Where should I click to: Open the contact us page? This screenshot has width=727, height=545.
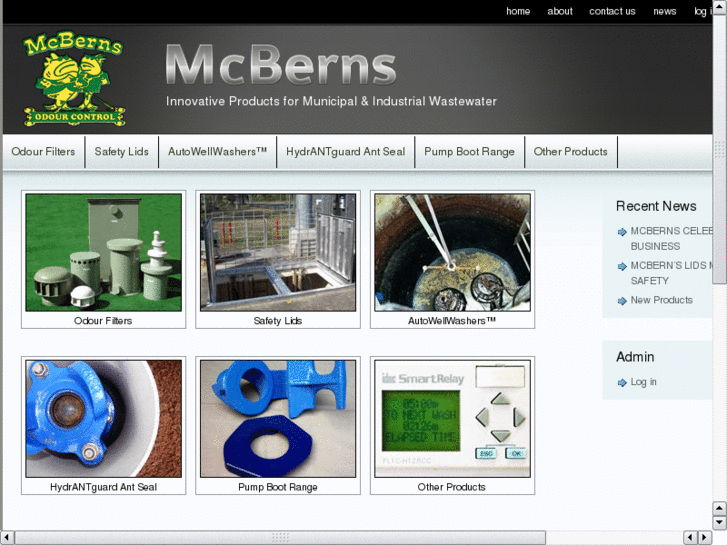click(x=612, y=11)
